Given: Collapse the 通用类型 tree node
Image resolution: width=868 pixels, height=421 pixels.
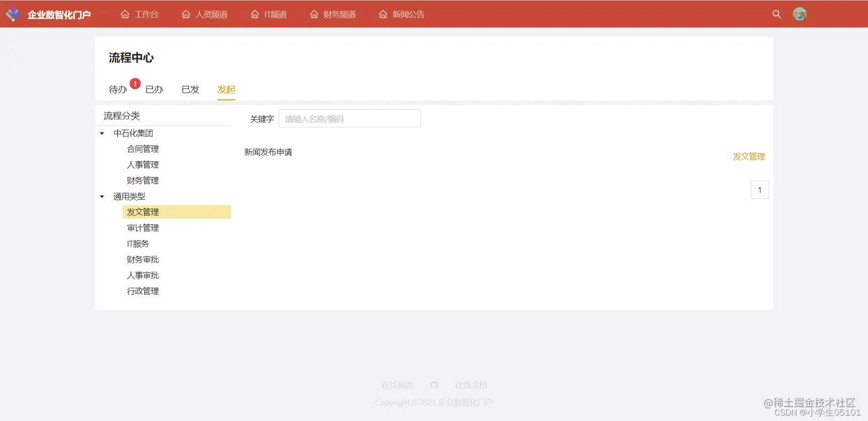Looking at the screenshot, I should [x=102, y=196].
